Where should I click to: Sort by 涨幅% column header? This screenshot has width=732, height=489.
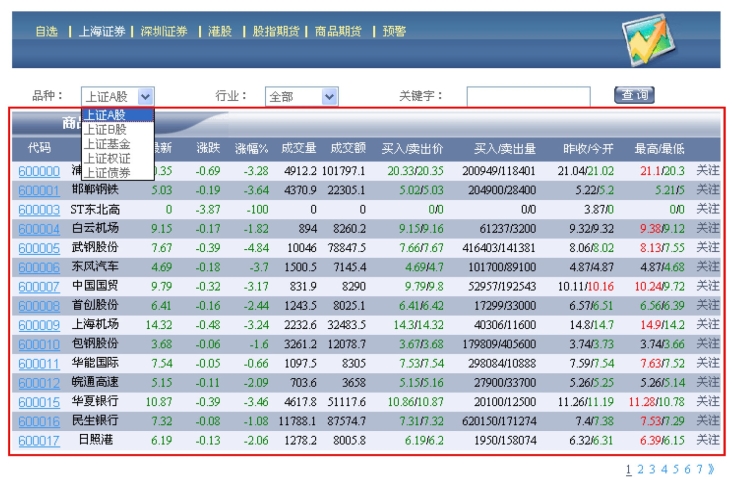252,149
